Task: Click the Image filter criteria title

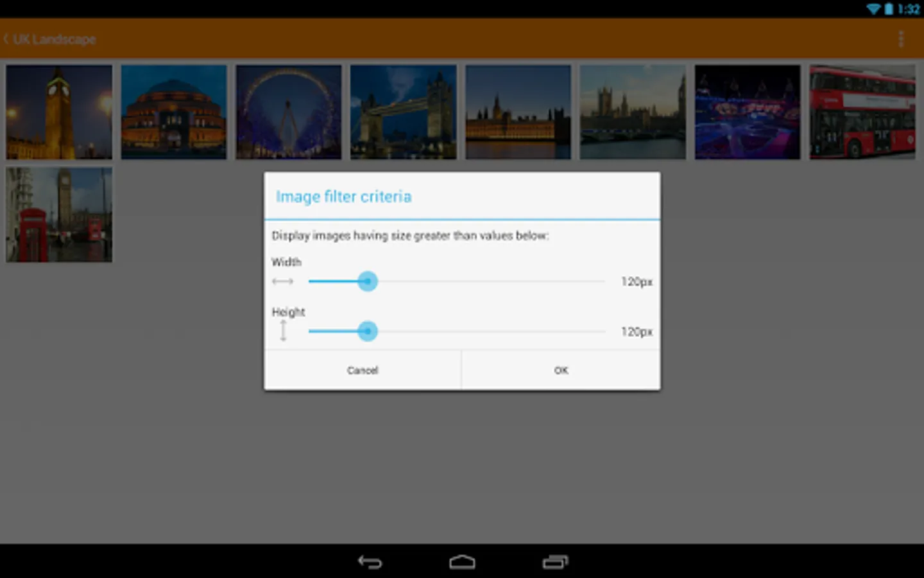Action: click(344, 197)
